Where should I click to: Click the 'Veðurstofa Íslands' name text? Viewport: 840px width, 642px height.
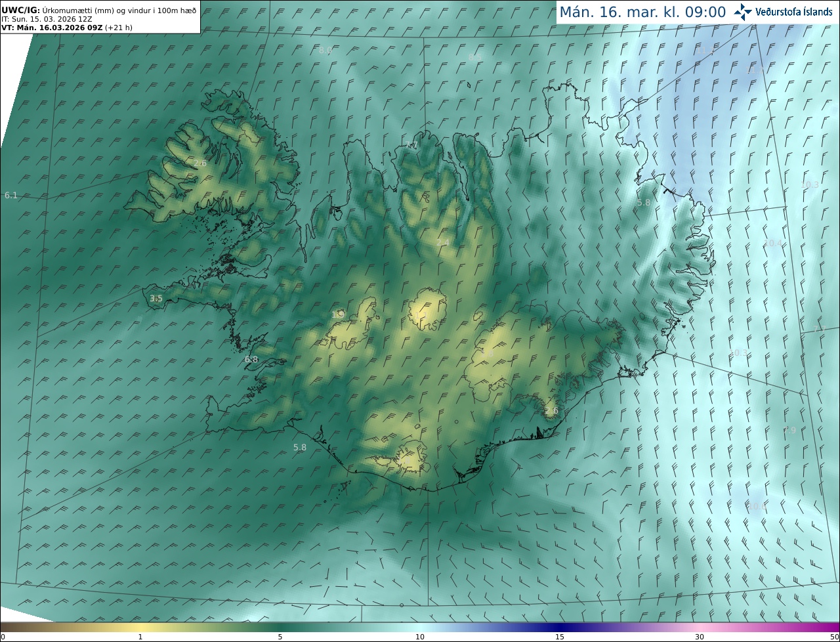pyautogui.click(x=793, y=12)
